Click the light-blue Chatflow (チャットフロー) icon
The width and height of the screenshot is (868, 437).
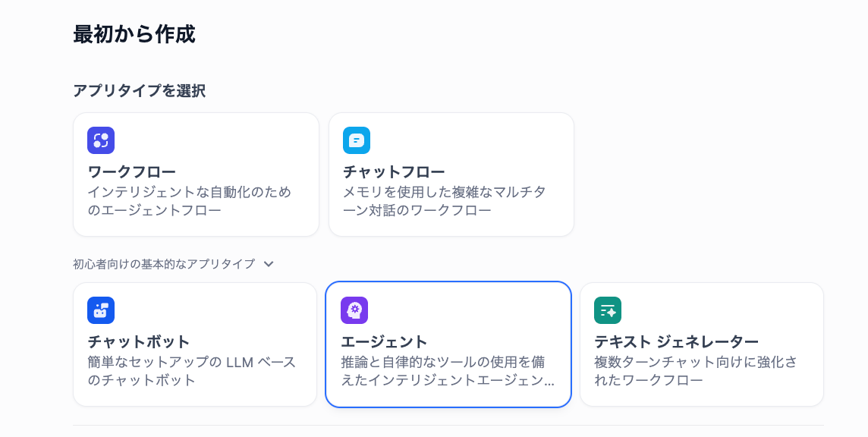(x=357, y=140)
